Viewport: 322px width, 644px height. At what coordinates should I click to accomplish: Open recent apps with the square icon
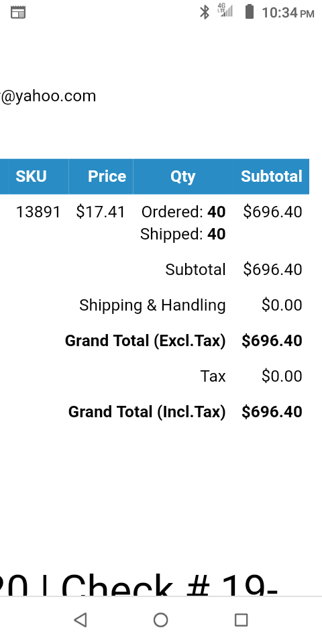pos(241,620)
